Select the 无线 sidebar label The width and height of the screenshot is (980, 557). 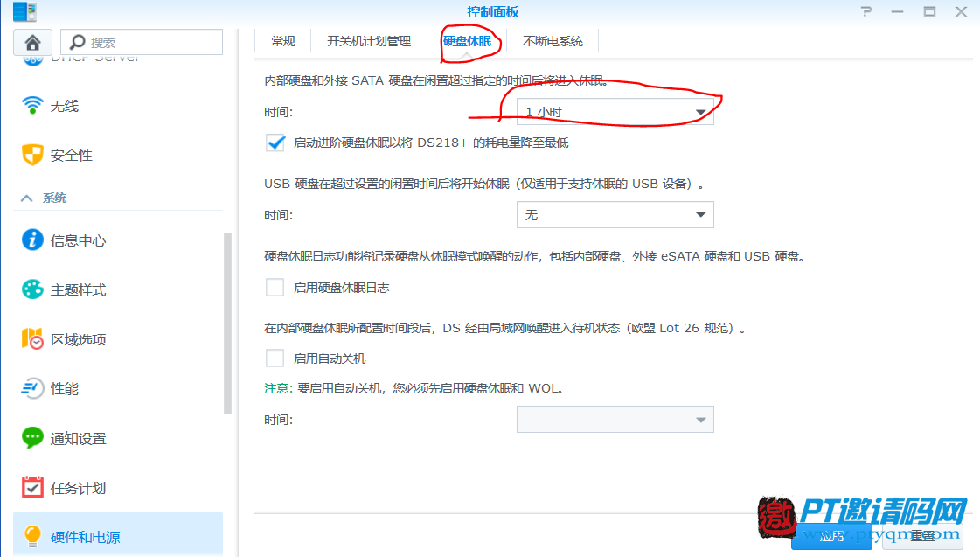pos(65,107)
